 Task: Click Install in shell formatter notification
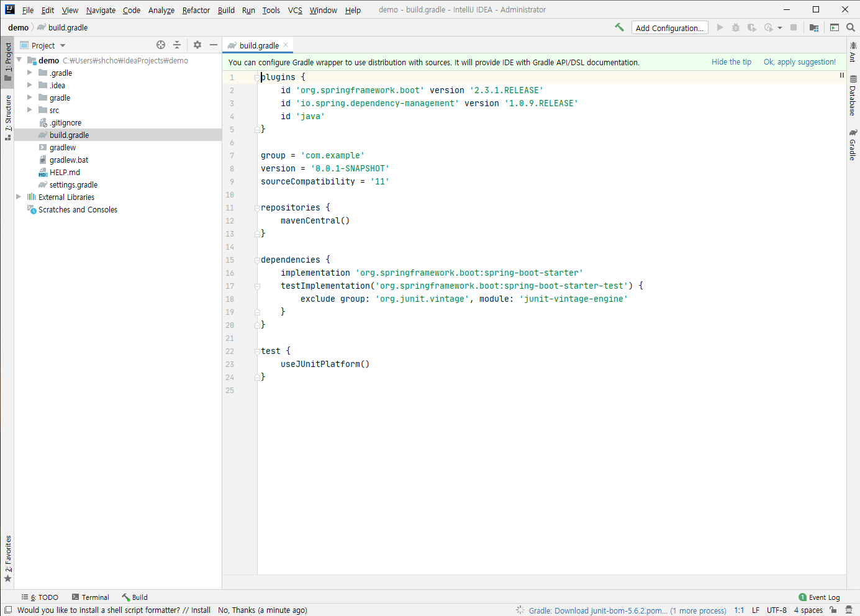tap(201, 610)
